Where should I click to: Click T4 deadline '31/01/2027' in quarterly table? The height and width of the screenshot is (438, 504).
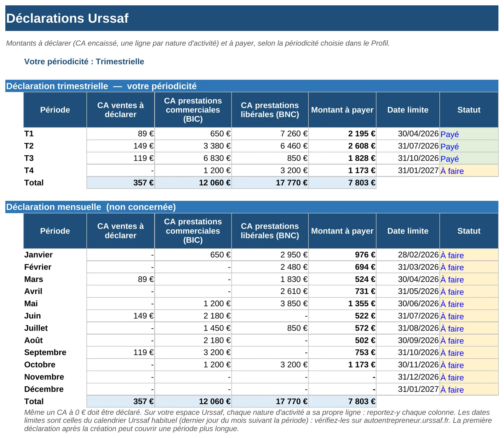coord(408,171)
